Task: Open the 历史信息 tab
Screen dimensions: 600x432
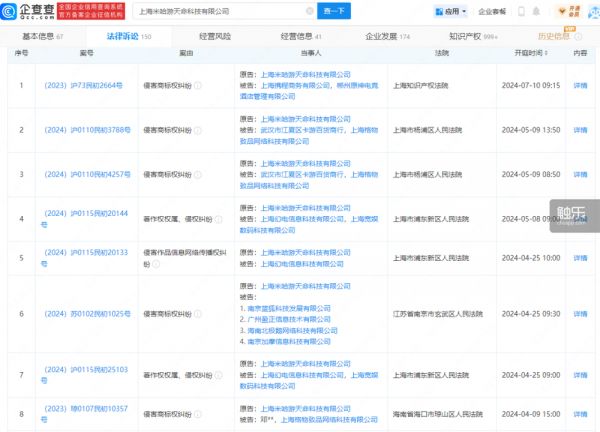Action: pos(555,36)
